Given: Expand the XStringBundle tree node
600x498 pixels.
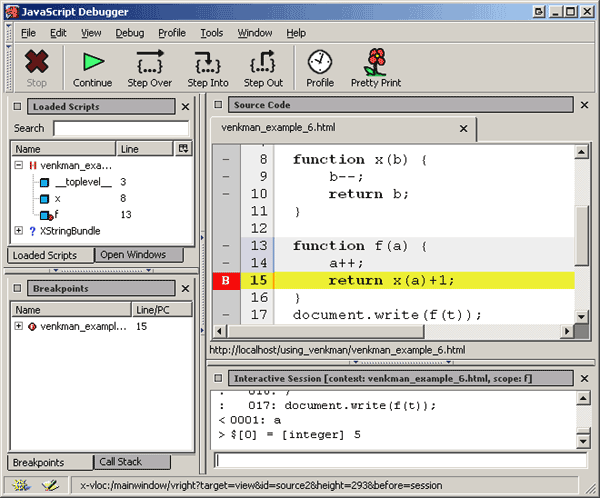Looking at the screenshot, I should [x=18, y=230].
